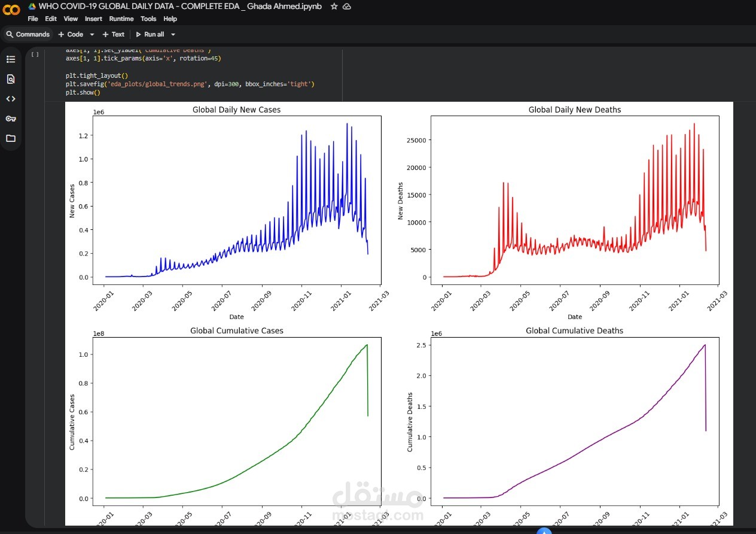
Task: Open the Insert menu
Action: pos(93,19)
